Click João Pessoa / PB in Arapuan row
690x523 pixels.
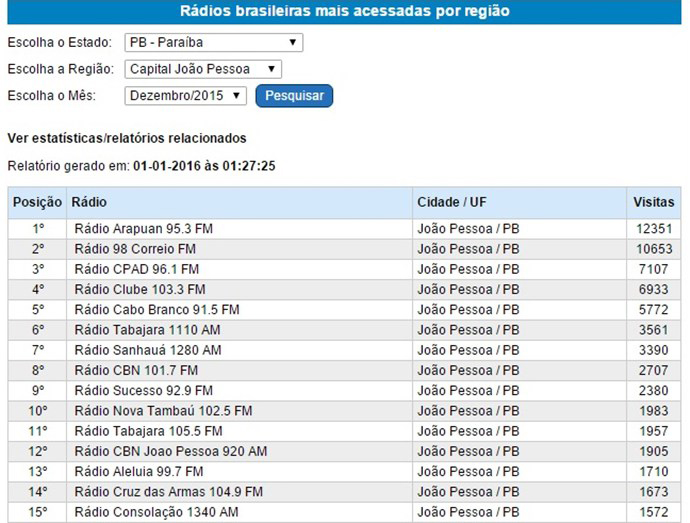tap(468, 229)
